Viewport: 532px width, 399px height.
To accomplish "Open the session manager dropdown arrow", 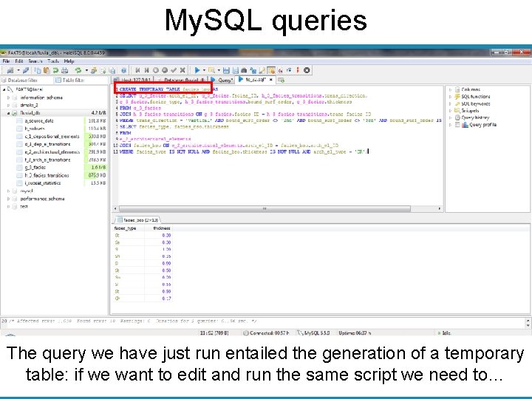I will pyautogui.click(x=18, y=70).
